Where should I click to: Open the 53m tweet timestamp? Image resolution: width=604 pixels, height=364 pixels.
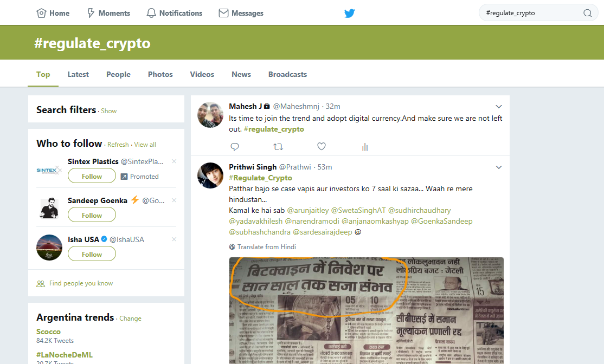tap(325, 167)
